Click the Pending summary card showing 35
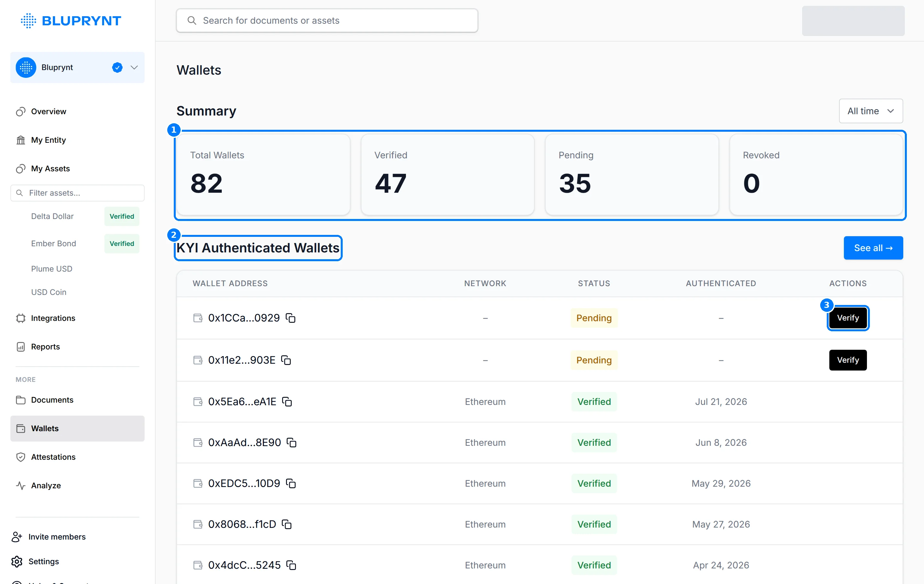Screen dimensions: 924x584 (632, 175)
